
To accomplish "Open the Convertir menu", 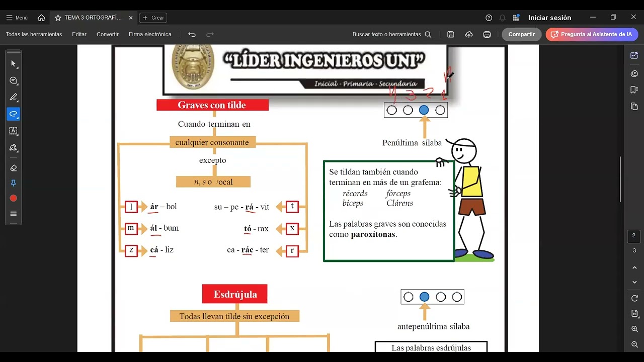I will point(108,34).
